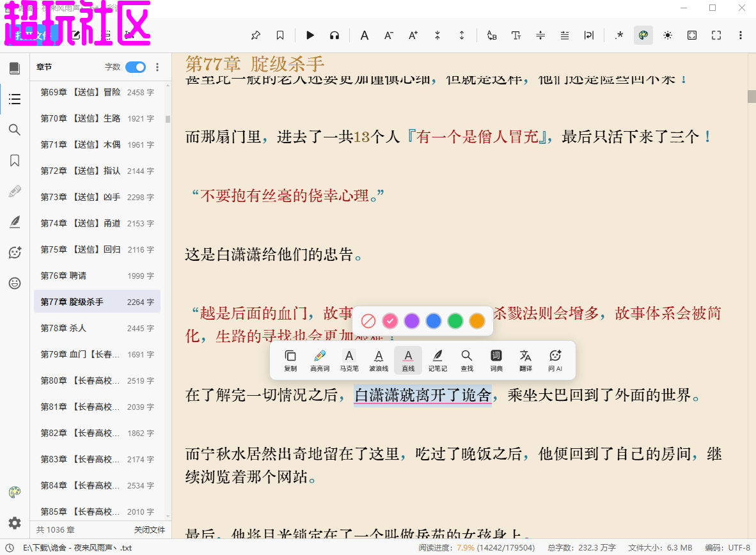
Task: Click the 编码: UTF-8 status entry
Action: (728, 548)
